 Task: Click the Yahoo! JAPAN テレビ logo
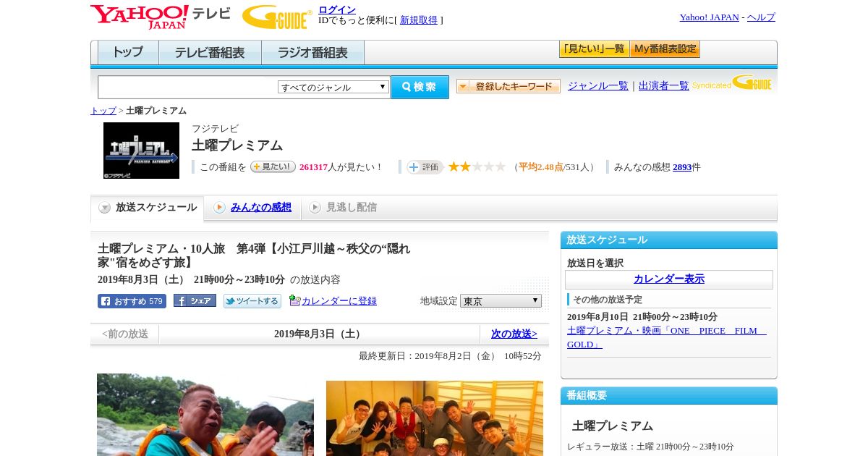coord(161,17)
